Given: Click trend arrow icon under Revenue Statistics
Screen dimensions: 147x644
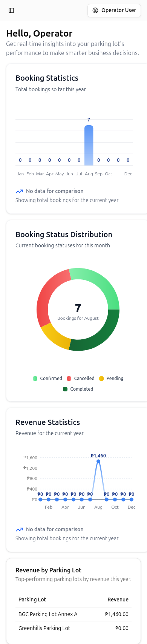Looking at the screenshot, I should 19,529.
